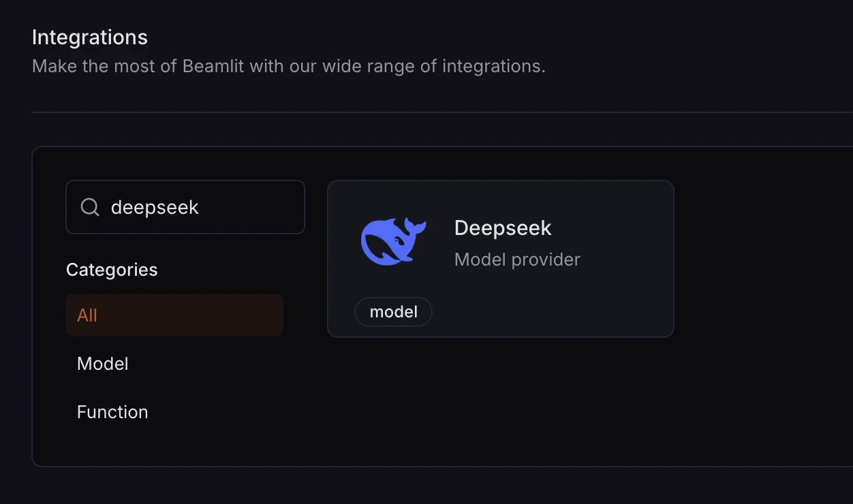Click the Integrations page heading
Image resolution: width=853 pixels, height=504 pixels.
pos(89,37)
